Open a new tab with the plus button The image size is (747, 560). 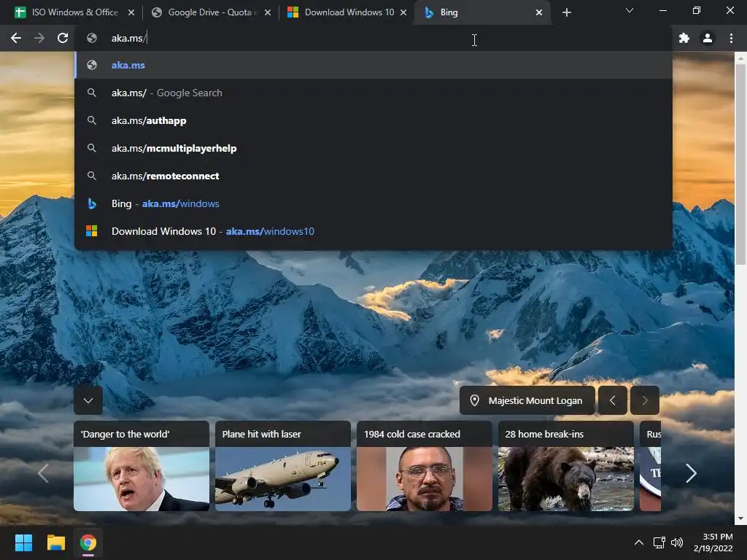tap(566, 13)
